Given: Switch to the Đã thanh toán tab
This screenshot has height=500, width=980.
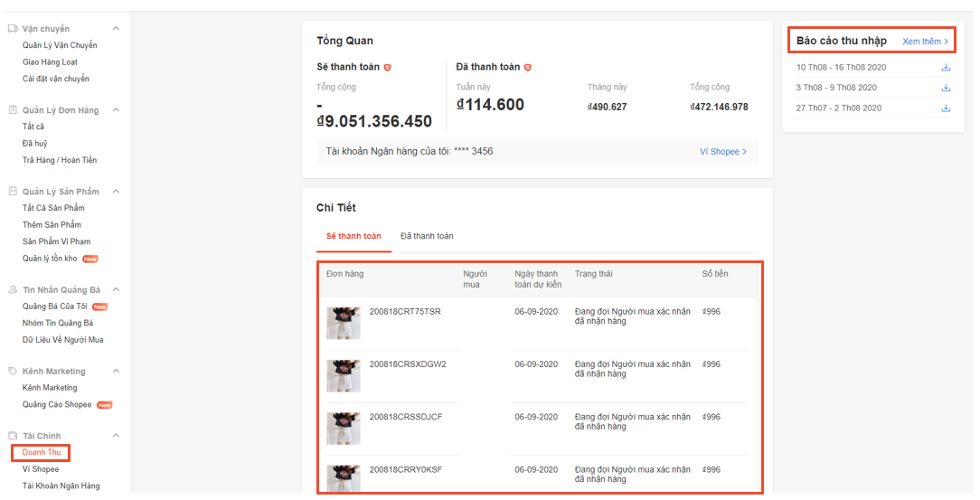Looking at the screenshot, I should [x=427, y=236].
